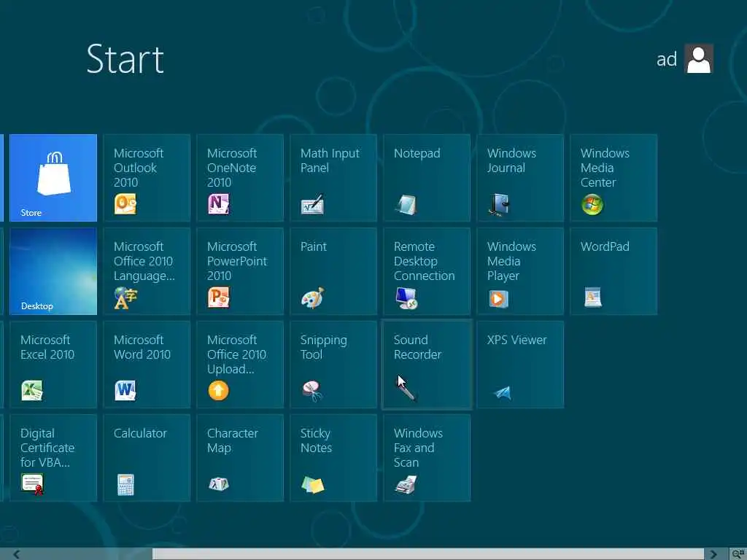Click the 'Character Map' tile label
747x560 pixels.
click(233, 440)
